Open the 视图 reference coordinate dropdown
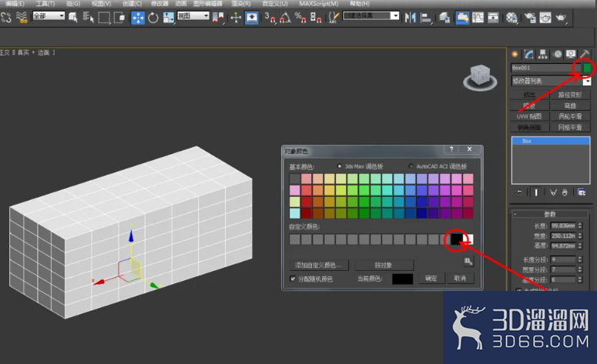597x364 pixels. coord(193,16)
